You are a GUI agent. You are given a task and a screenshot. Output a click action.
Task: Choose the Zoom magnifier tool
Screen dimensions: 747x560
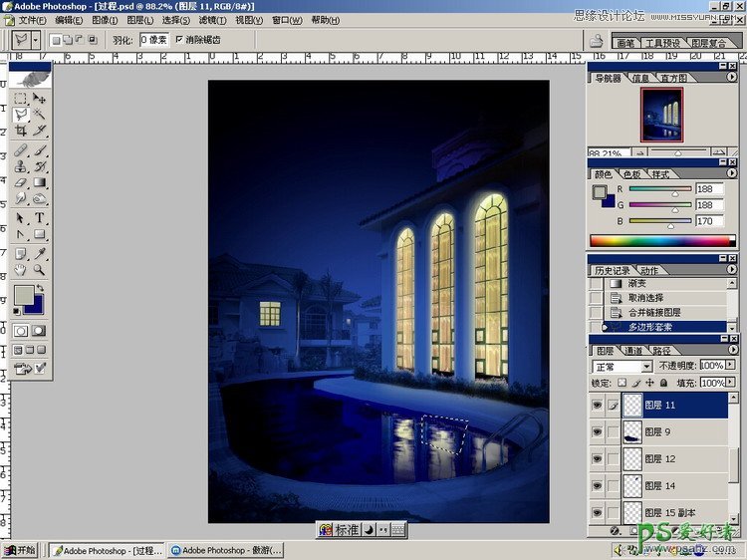[x=40, y=269]
